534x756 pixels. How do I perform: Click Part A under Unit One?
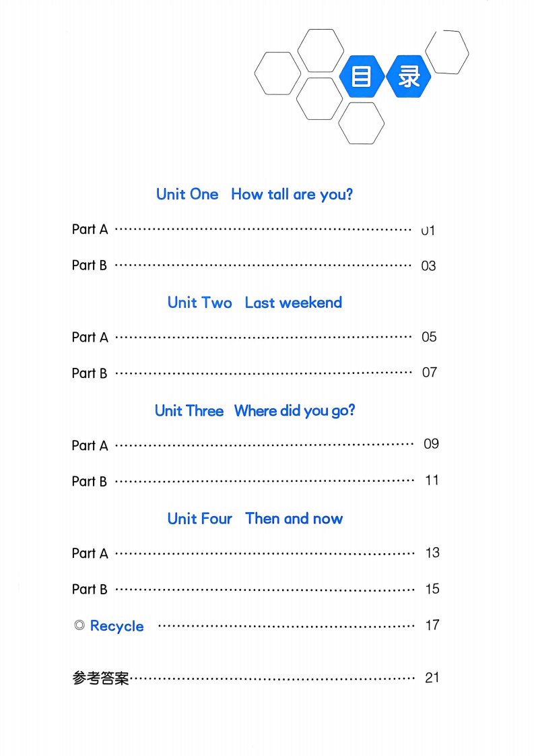90,229
